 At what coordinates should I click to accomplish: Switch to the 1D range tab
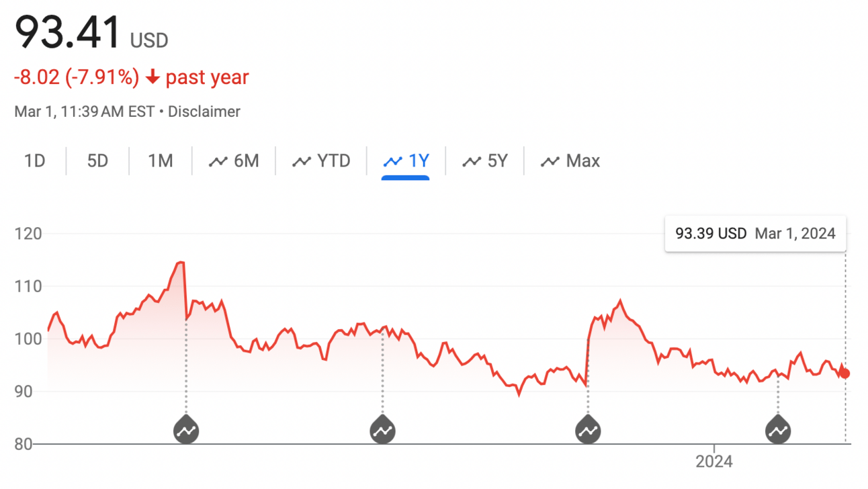click(34, 161)
